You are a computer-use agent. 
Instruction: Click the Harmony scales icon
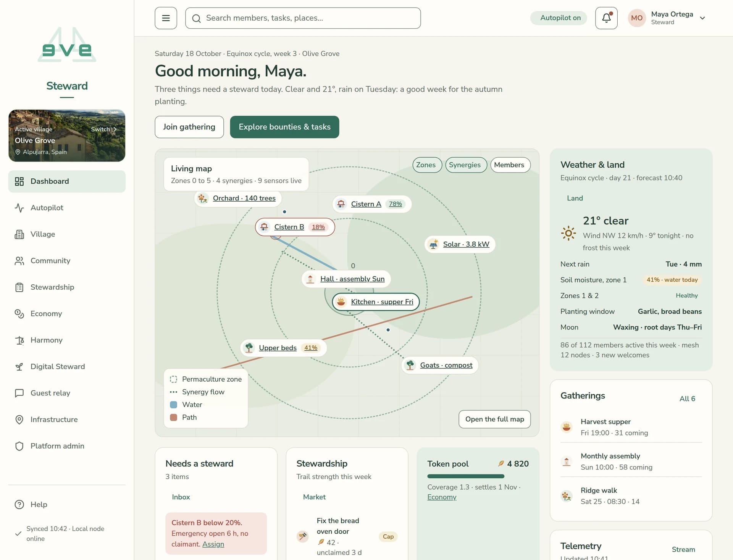19,340
